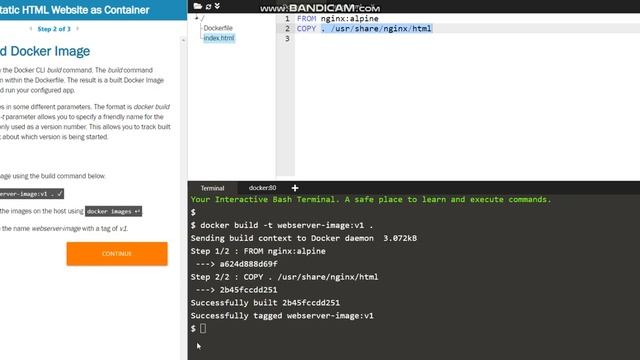Click 'Step 2/2 : COPY' terminal output
Viewport: 640px width, 360px height.
284,277
